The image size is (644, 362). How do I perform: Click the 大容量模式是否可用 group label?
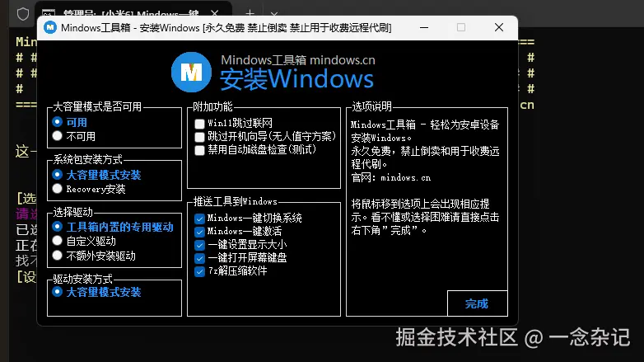pyautogui.click(x=97, y=107)
